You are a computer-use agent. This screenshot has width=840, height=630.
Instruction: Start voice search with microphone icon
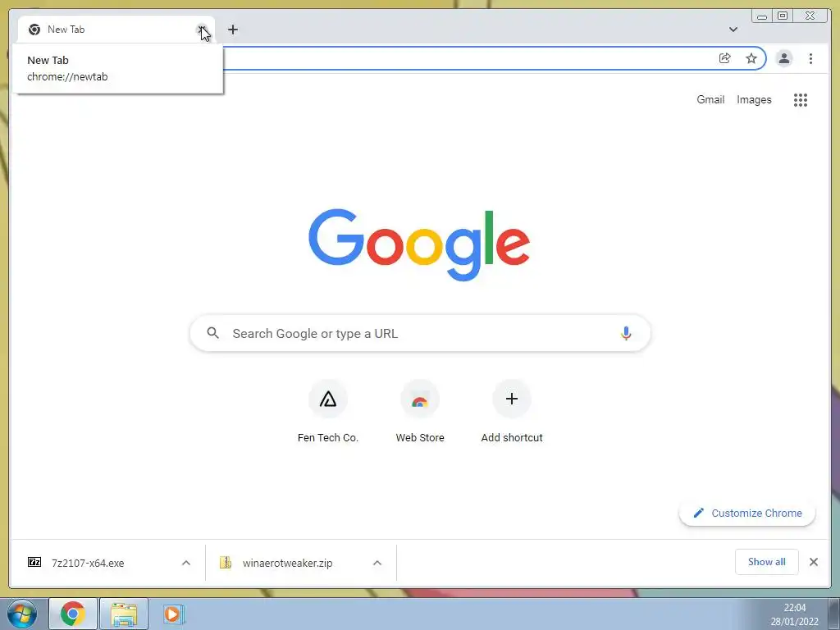click(626, 333)
